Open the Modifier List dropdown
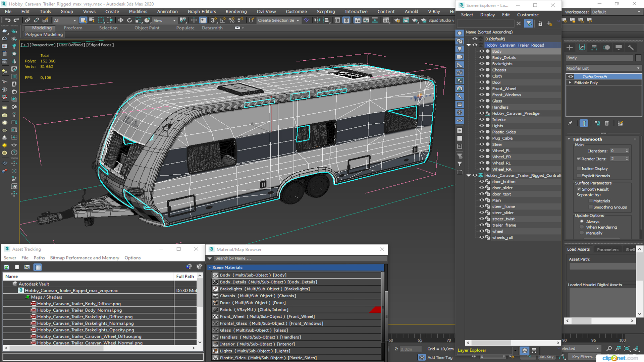 point(603,68)
